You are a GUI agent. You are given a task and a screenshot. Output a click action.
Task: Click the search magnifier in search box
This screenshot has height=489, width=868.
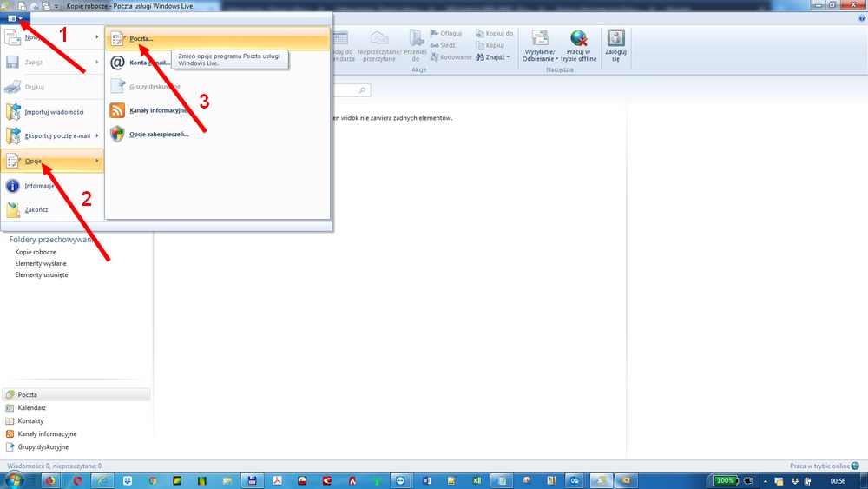click(362, 90)
